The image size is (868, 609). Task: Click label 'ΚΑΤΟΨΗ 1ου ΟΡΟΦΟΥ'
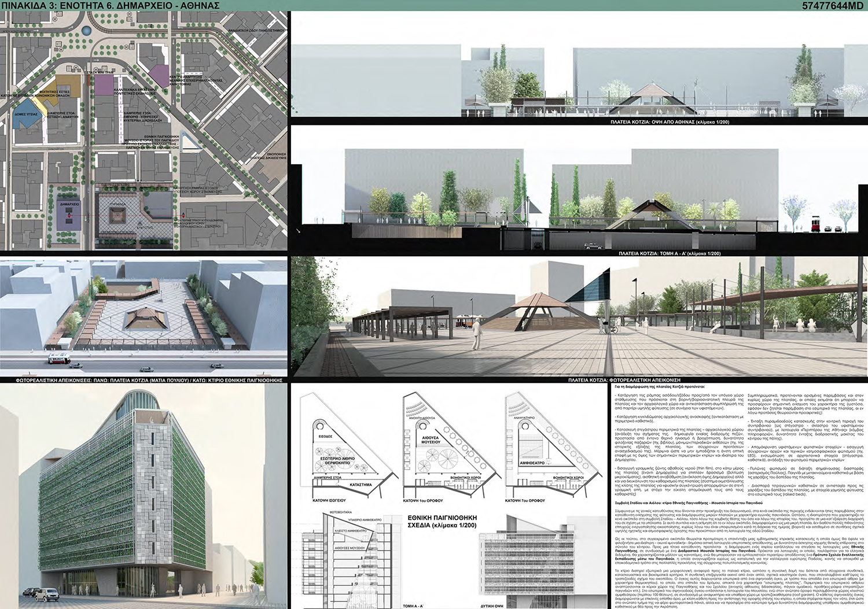423,500
